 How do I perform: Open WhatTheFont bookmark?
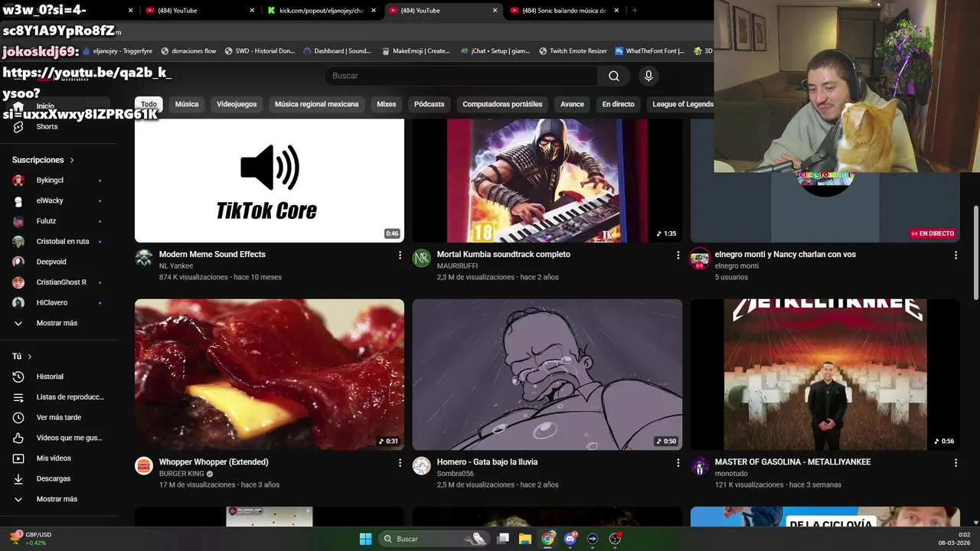click(x=650, y=51)
